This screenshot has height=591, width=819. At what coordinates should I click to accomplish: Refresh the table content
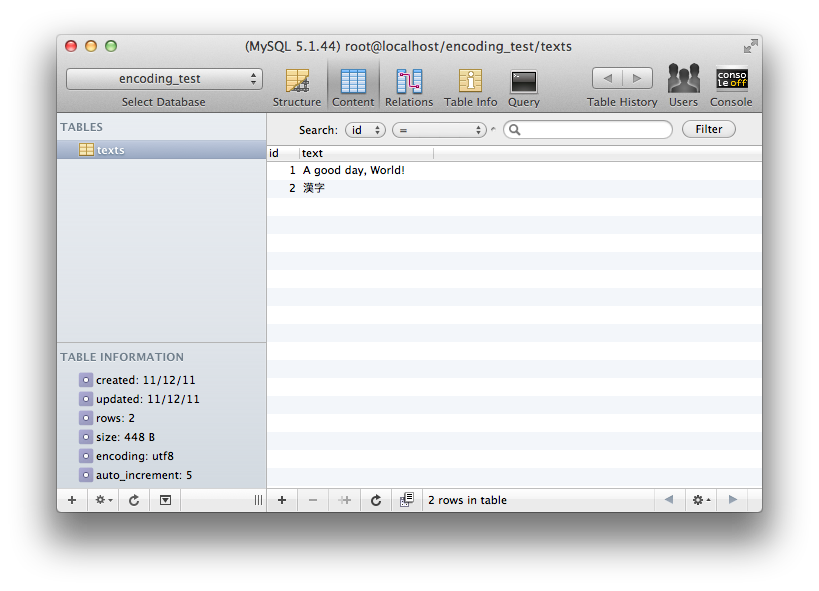click(375, 499)
